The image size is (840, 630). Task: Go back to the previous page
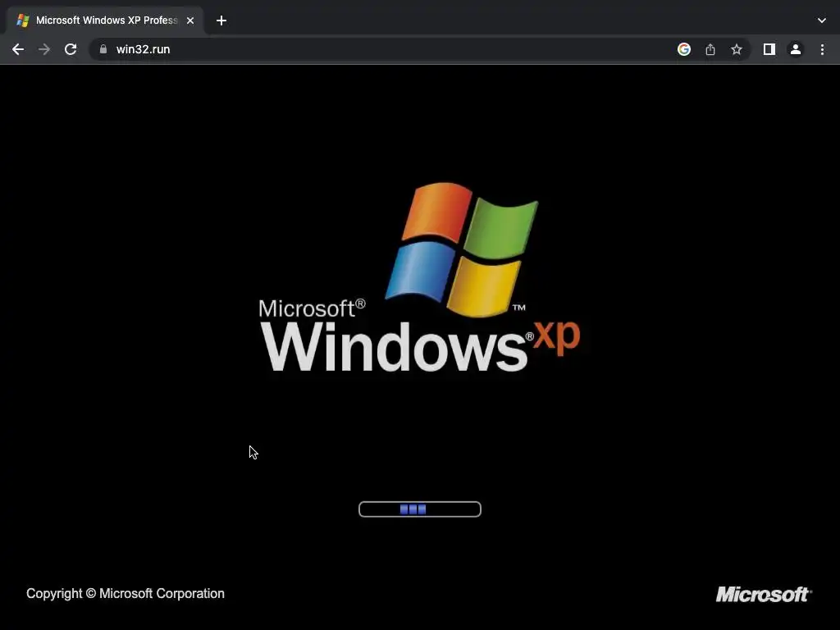[x=18, y=49]
